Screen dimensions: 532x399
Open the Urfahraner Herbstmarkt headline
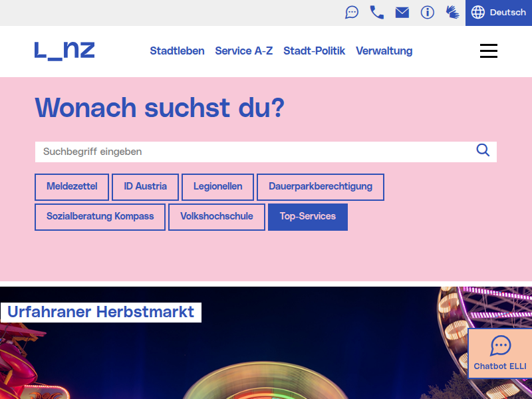pos(101,312)
